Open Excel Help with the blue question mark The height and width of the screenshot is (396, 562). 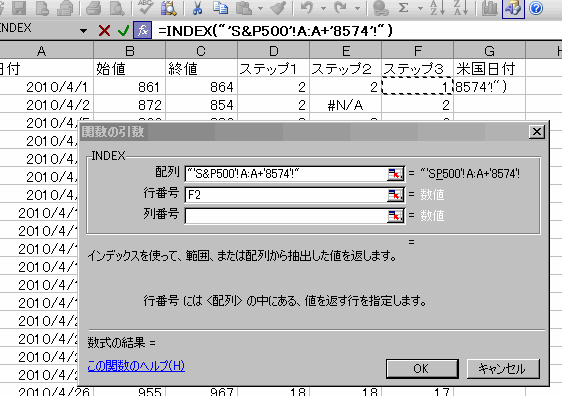click(536, 8)
